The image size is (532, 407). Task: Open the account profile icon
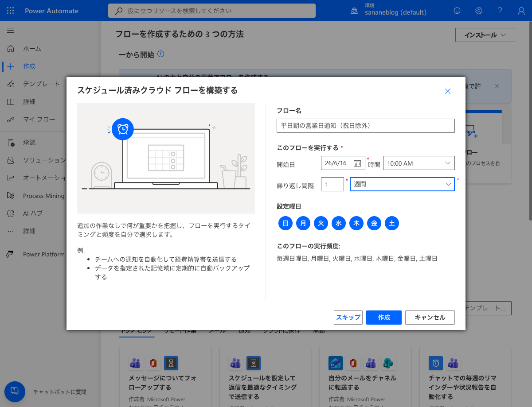[x=521, y=11]
